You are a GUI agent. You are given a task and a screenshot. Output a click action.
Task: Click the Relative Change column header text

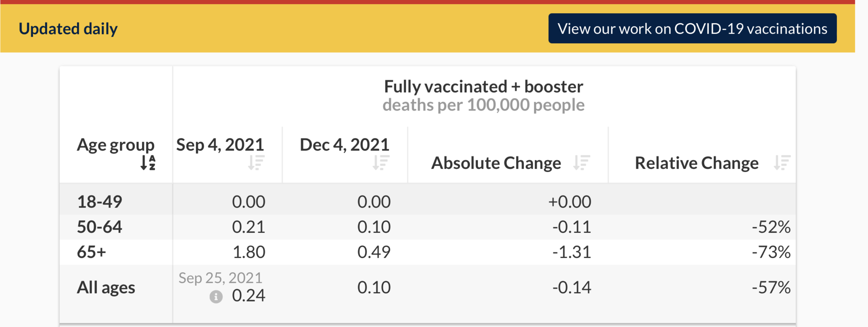click(x=697, y=163)
